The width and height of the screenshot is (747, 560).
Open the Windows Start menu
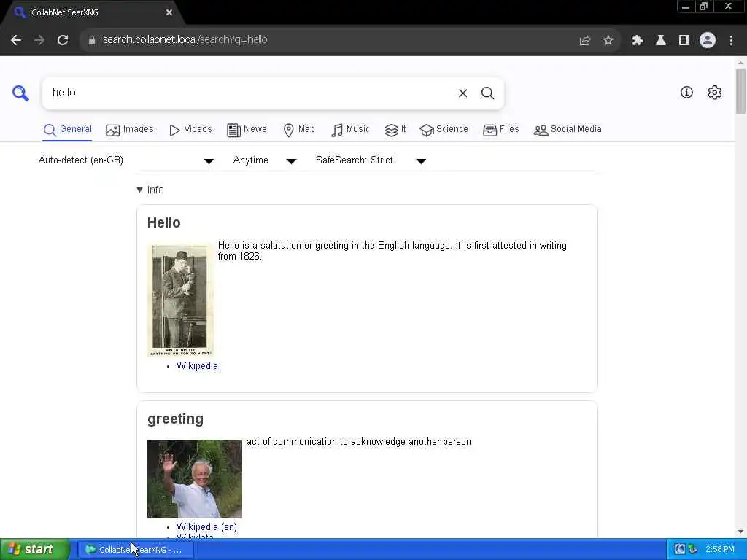click(34, 550)
